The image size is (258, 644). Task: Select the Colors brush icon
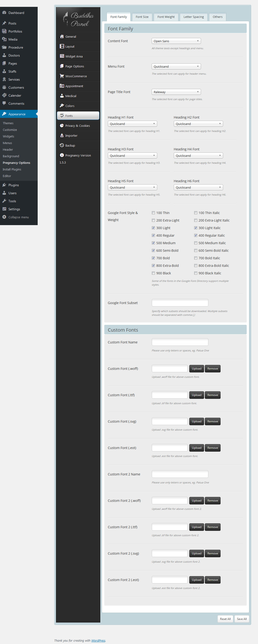[62, 106]
